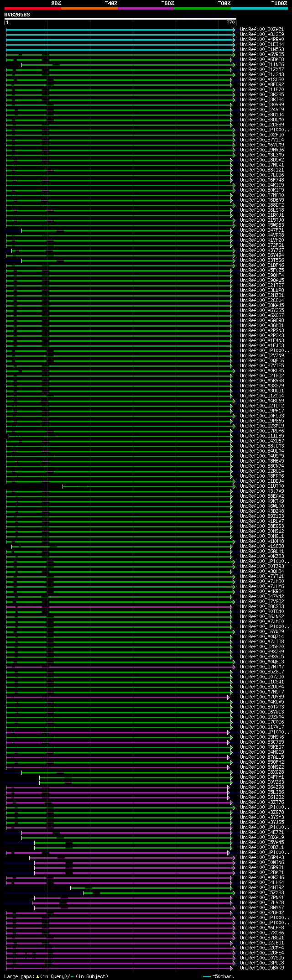Select label UniRef100_Q88DT2
The width and height of the screenshot is (292, 980).
click(262, 205)
